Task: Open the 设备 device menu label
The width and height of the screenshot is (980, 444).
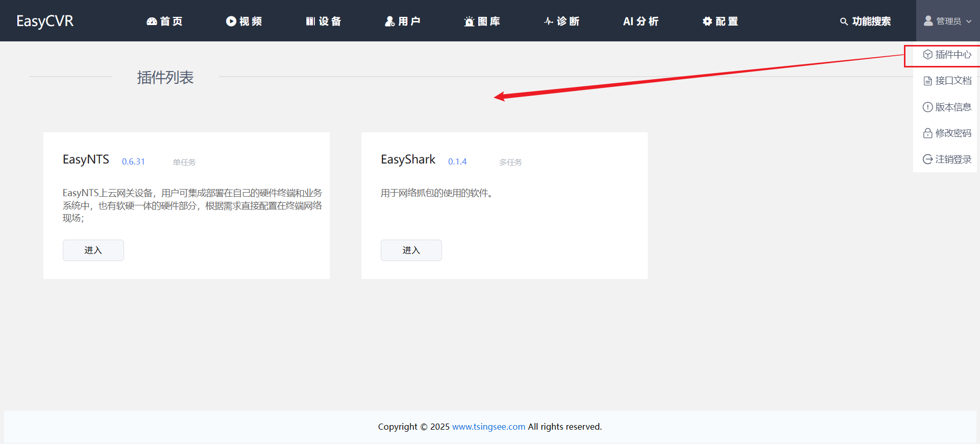Action: pyautogui.click(x=330, y=21)
